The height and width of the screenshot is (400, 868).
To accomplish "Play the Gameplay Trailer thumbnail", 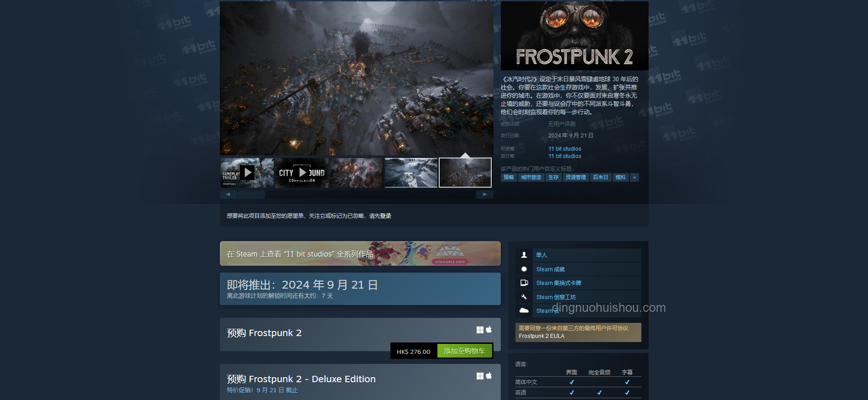I will (247, 173).
